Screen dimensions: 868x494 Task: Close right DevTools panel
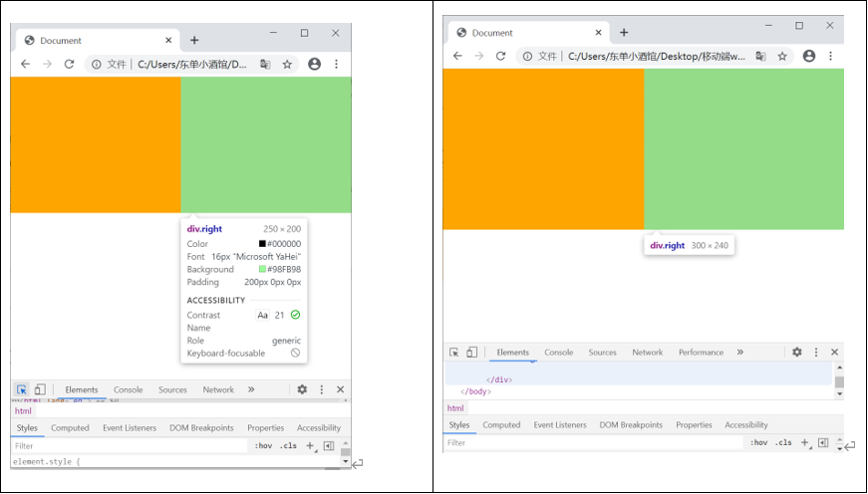click(835, 352)
